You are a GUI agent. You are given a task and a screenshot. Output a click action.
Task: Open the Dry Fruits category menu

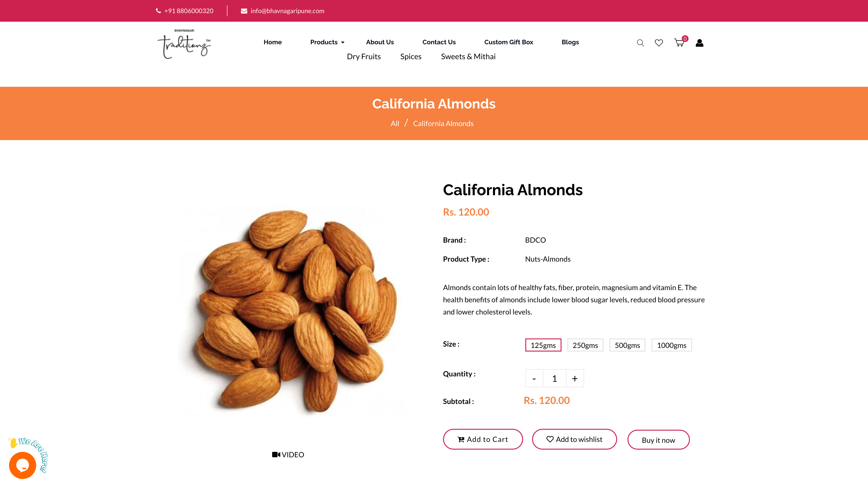click(x=364, y=56)
